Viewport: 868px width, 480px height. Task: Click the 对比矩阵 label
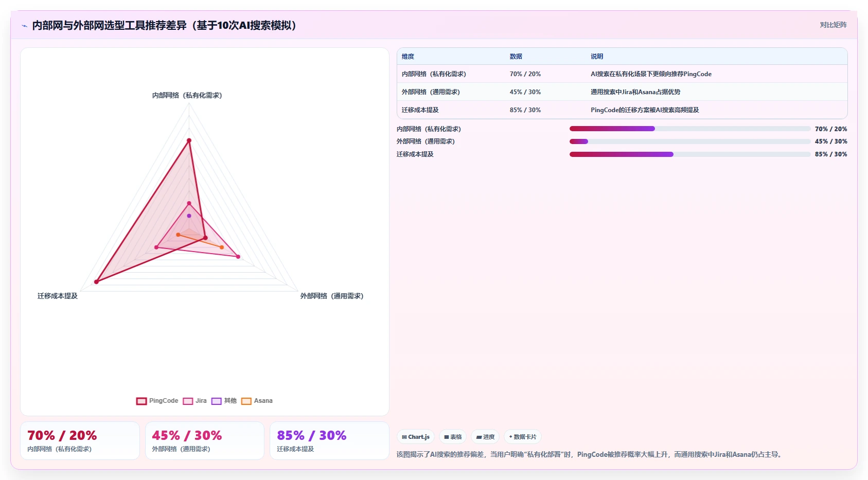(833, 25)
